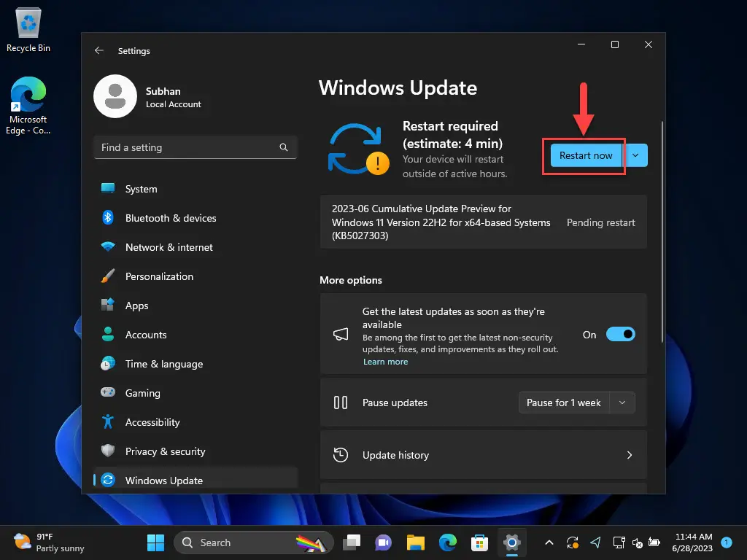
Task: Click the muted volume tray icon
Action: (x=637, y=542)
